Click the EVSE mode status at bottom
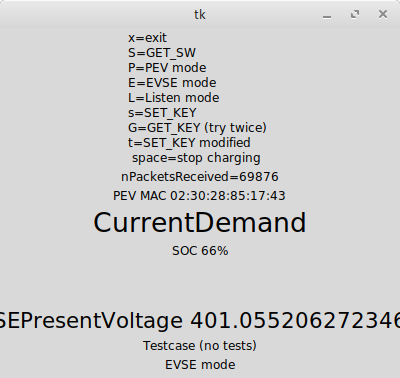The image size is (400, 378). [x=200, y=365]
